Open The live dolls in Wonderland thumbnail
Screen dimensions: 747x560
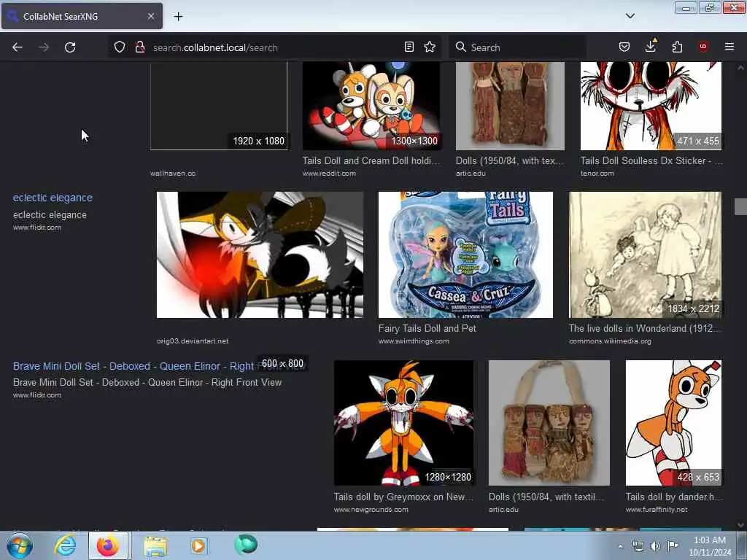pyautogui.click(x=645, y=254)
